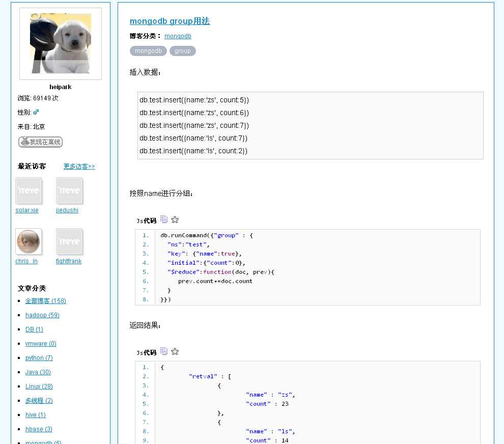Click the offline status messenger icon
This screenshot has height=444, width=504.
click(40, 142)
